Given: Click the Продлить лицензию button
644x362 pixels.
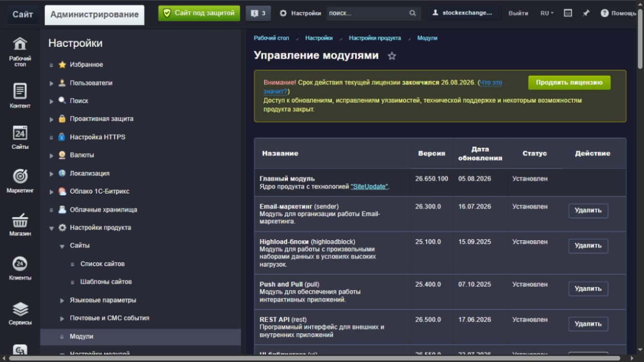Looking at the screenshot, I should coord(569,83).
